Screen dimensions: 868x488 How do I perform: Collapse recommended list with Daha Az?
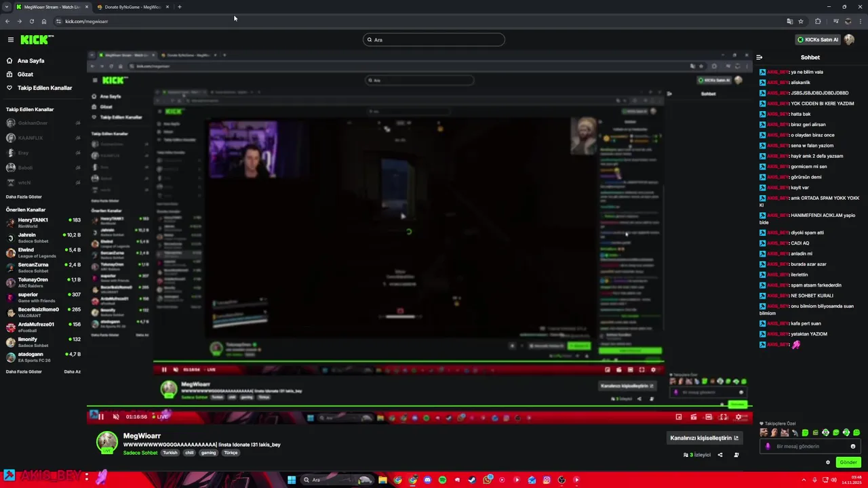[x=72, y=372]
